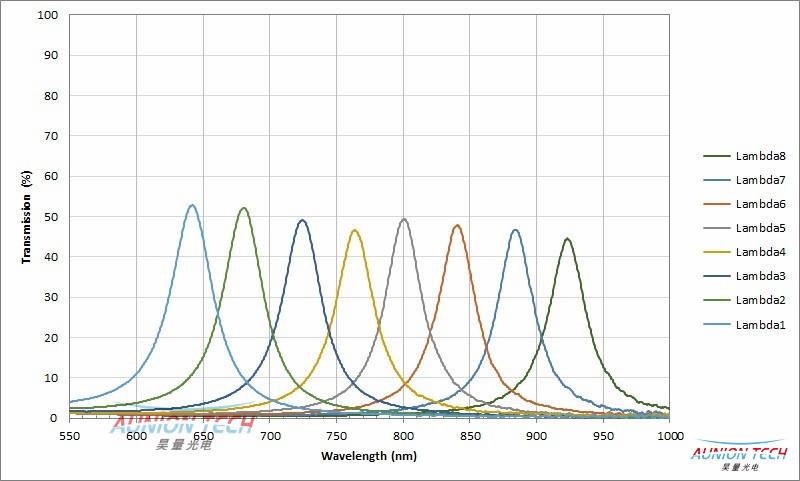Click the Lambda4 legend line swatch
This screenshot has height=481, width=800.
[716, 252]
